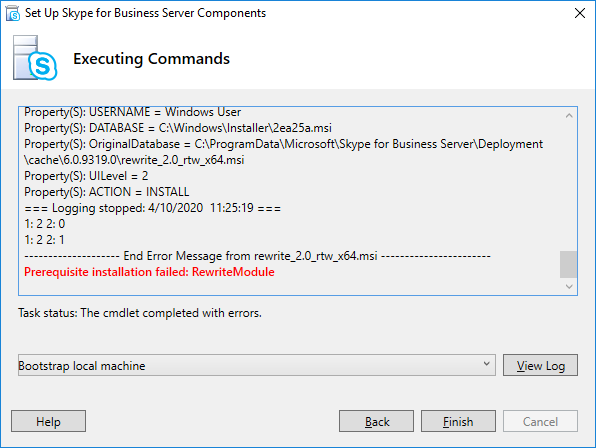This screenshot has width=596, height=448.
Task: Click the Skype server icon in header
Action: (x=35, y=58)
